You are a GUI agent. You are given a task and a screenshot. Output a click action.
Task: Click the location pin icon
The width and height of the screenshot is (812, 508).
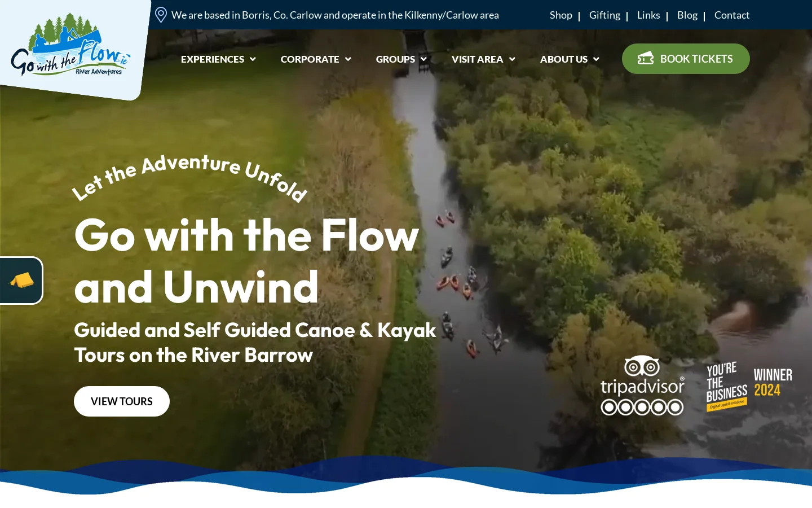[x=161, y=15]
